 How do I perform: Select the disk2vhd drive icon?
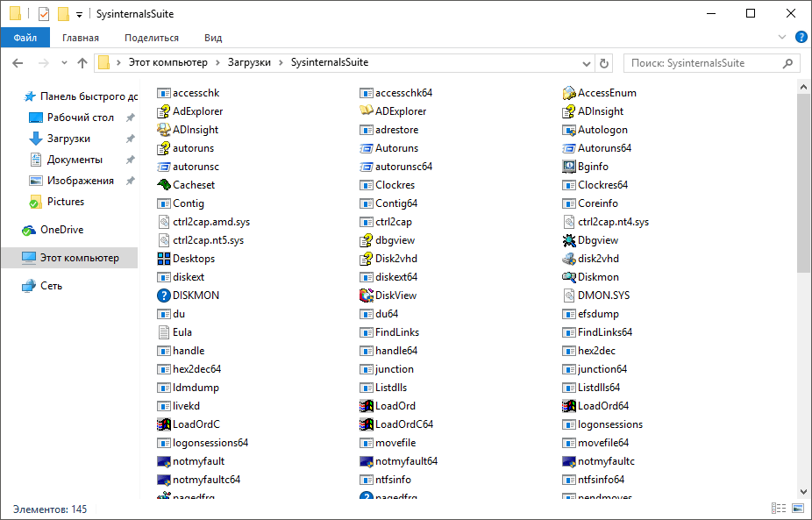[x=568, y=259]
